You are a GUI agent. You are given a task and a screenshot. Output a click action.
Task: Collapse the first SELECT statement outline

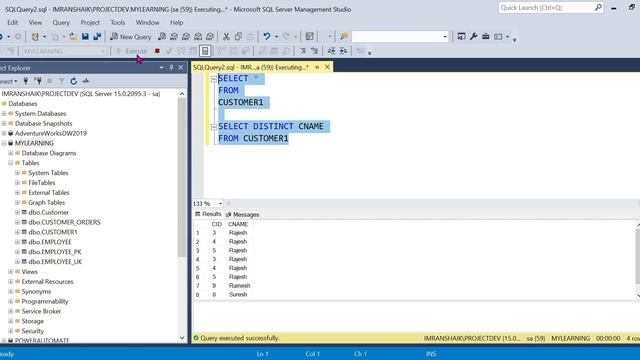click(x=213, y=79)
